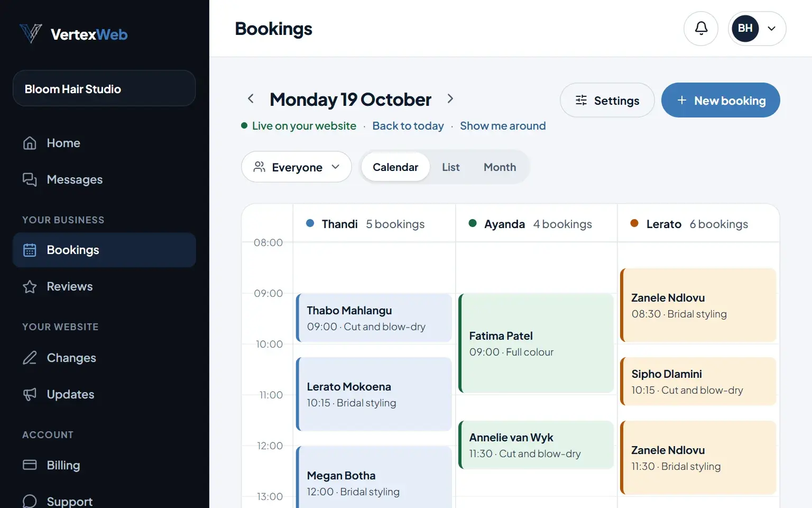Screen dimensions: 812x508
Task: Switch to Calendar view
Action: (395, 167)
